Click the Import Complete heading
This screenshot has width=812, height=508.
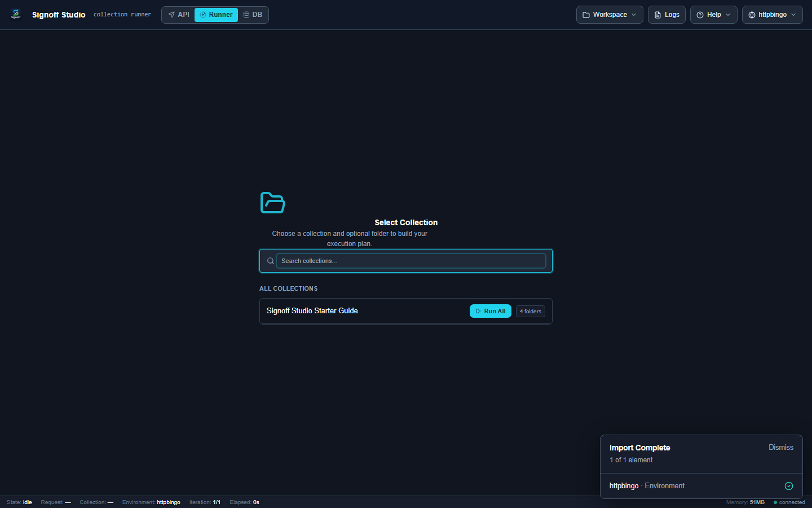[x=639, y=448]
